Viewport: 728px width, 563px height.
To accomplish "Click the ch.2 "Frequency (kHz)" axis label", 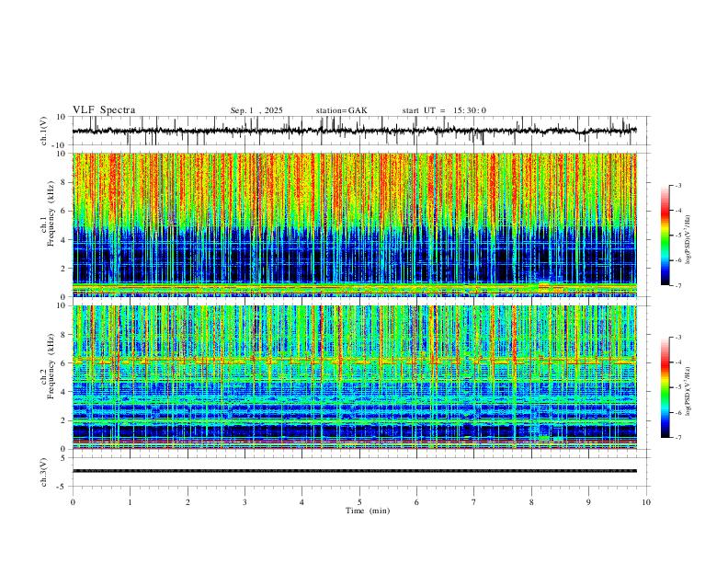I will coord(51,366).
